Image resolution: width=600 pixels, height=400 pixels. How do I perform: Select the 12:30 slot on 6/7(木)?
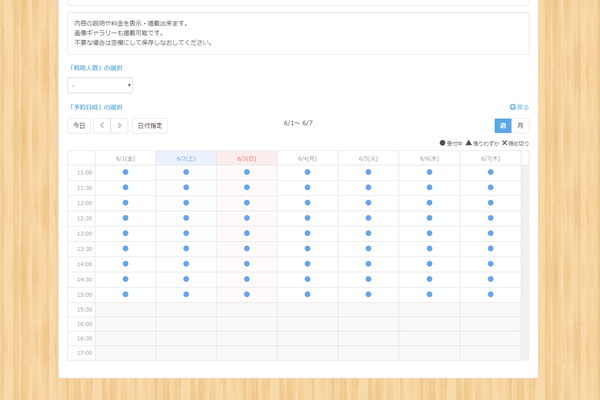[x=491, y=218]
